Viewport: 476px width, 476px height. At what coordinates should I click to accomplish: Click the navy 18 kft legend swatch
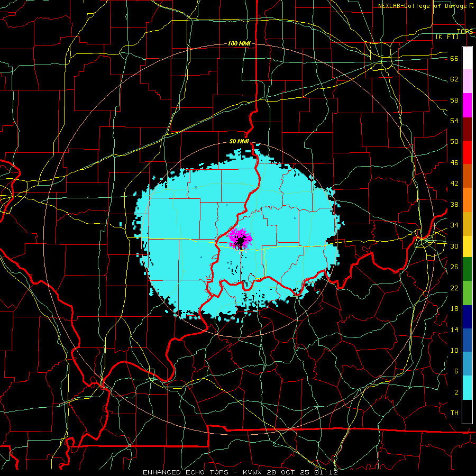coord(467,317)
